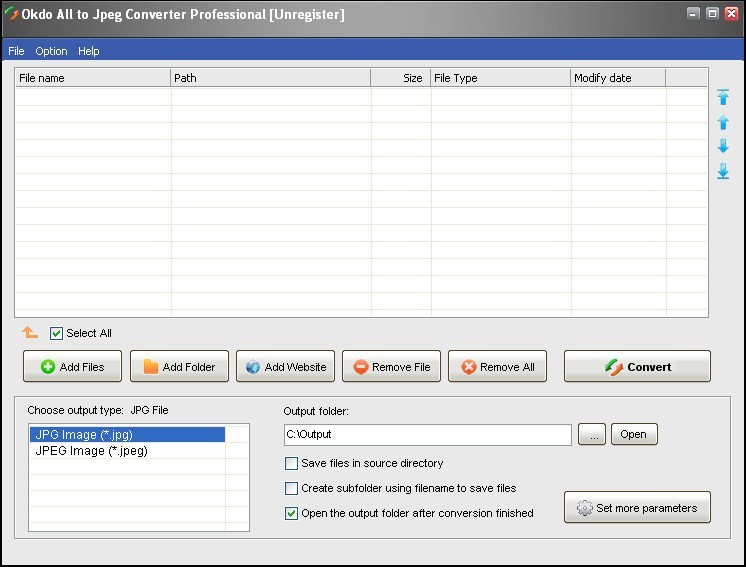
Task: Sort by Modify date column header
Action: point(618,78)
